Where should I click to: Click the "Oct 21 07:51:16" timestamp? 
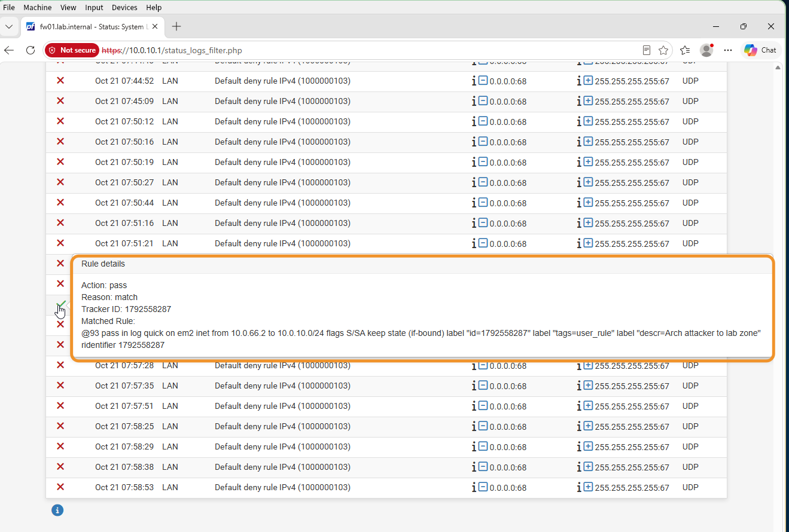point(124,223)
